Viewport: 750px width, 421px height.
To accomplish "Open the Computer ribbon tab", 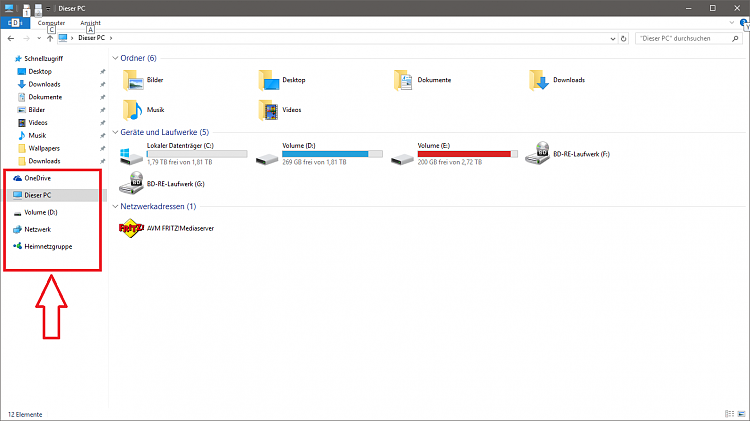I will [x=51, y=23].
